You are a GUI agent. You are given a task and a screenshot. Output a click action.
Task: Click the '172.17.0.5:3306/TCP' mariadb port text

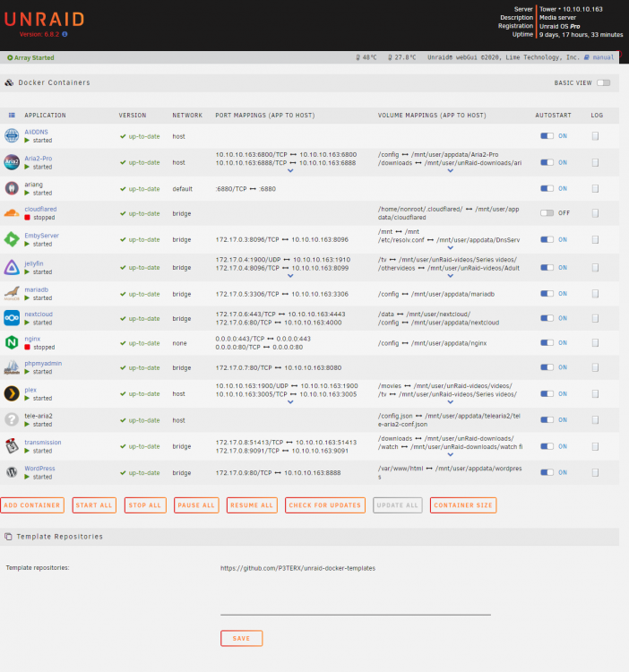[247, 294]
